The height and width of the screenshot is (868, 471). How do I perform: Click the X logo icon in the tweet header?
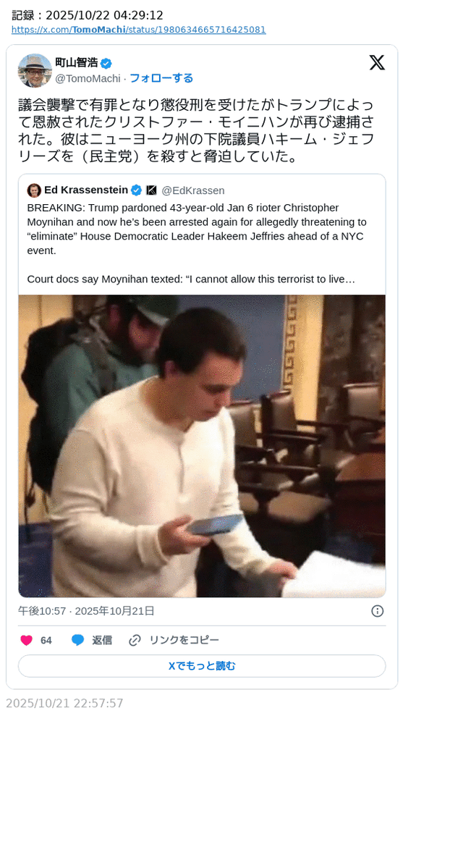pos(377,62)
